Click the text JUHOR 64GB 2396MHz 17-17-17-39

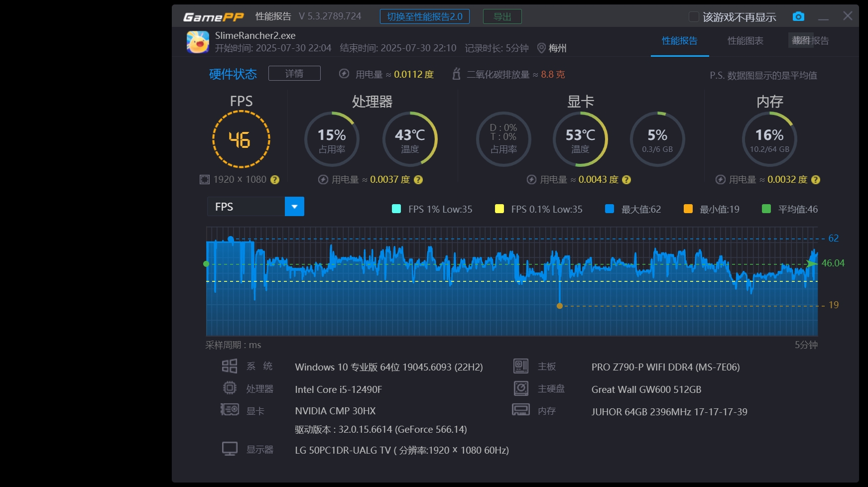point(669,412)
